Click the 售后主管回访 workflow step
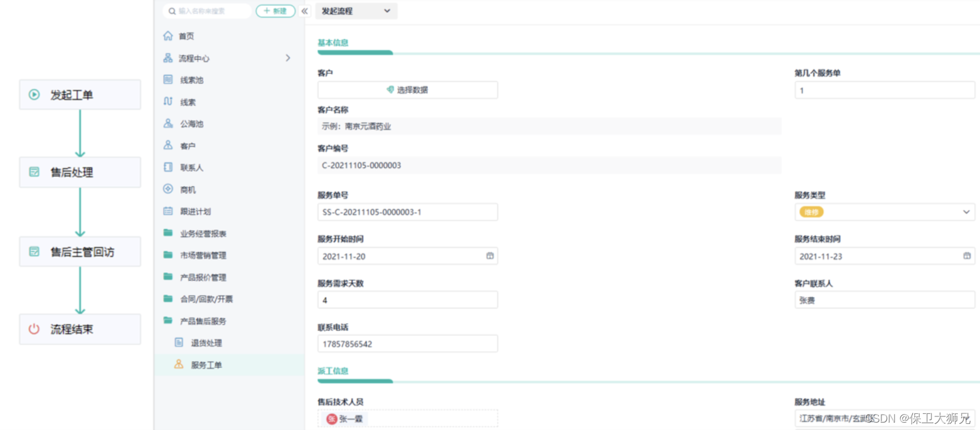 pyautogui.click(x=80, y=251)
